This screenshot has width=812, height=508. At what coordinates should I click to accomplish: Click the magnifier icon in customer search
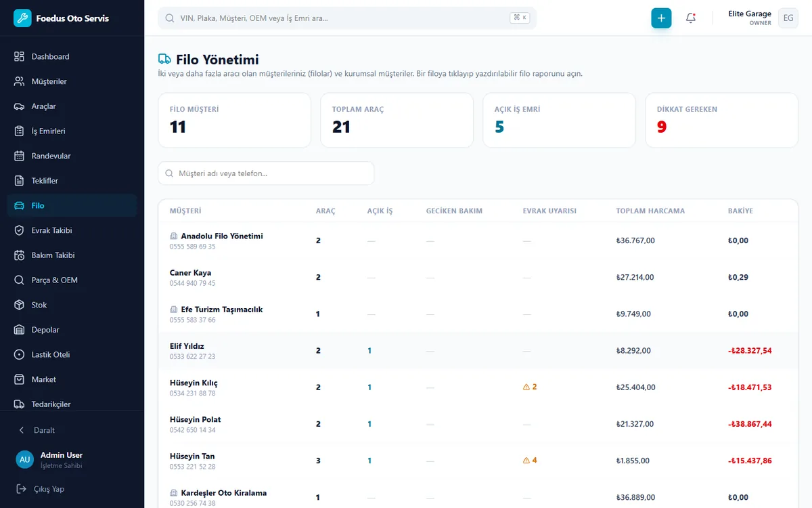coord(170,173)
